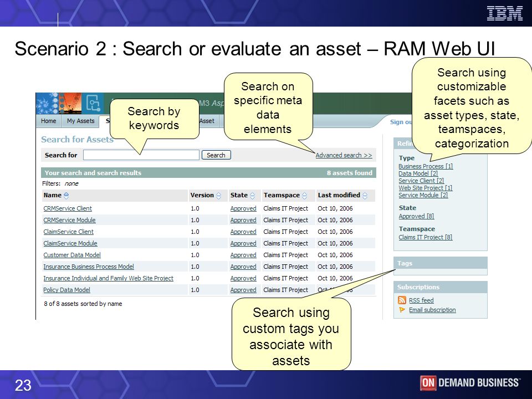
Task: Open the Customer Data Model asset
Action: (x=72, y=255)
